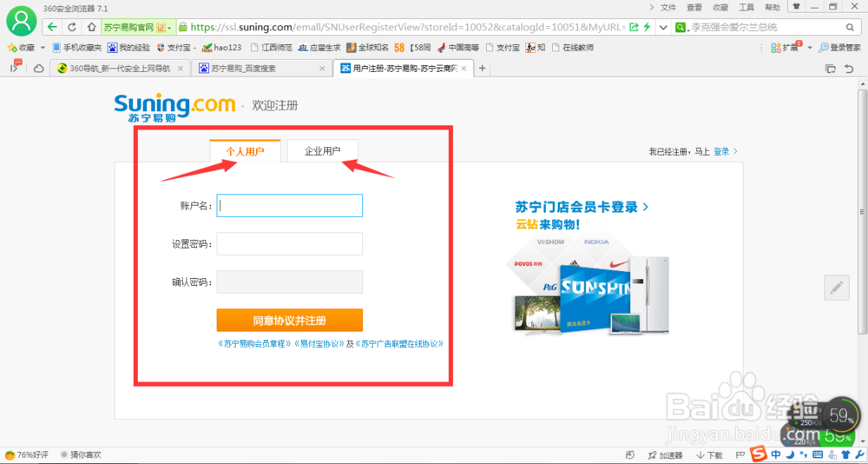
Task: Reload the page with the refresh icon
Action: click(x=71, y=27)
